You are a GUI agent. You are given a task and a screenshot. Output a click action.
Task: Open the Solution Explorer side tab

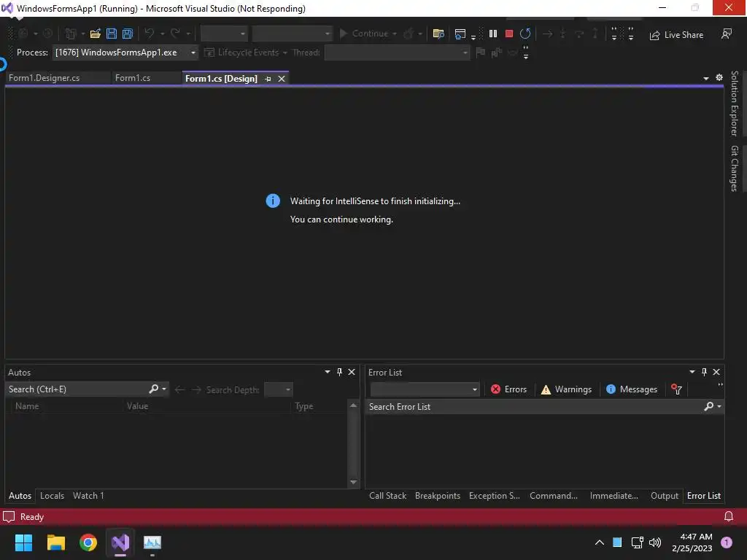[734, 103]
